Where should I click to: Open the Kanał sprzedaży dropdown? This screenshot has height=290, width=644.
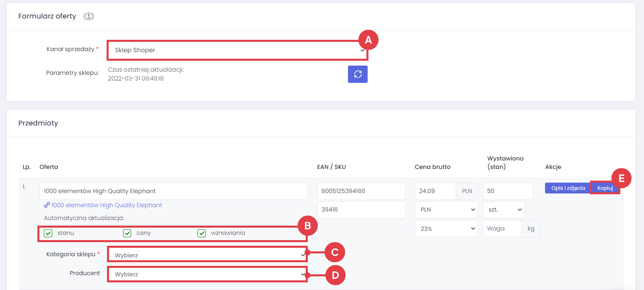pos(237,50)
